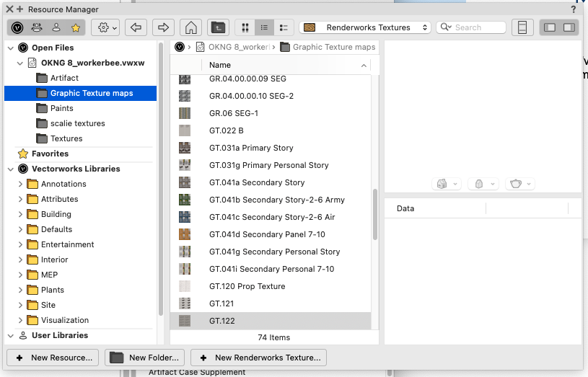The image size is (588, 377).
Task: Click the help question mark icon
Action: pyautogui.click(x=574, y=9)
